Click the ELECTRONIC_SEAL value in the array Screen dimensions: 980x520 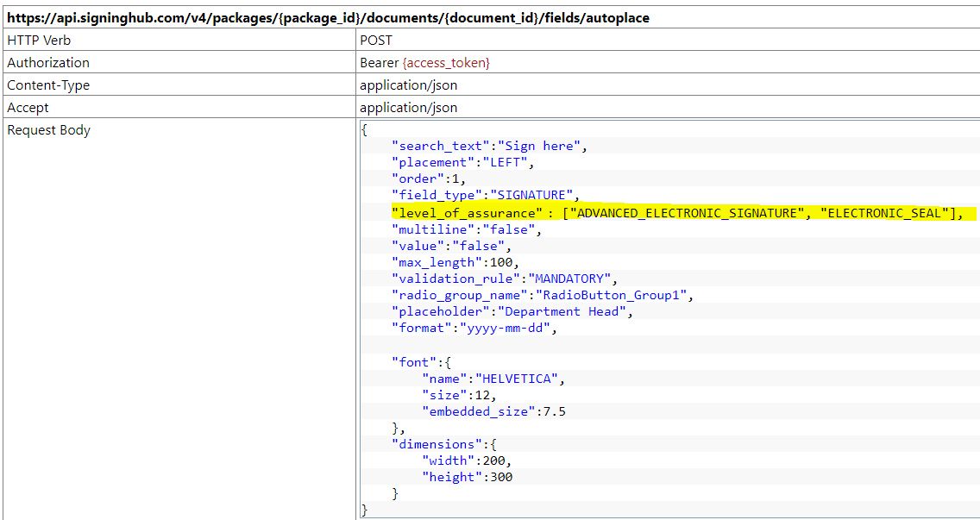[888, 213]
